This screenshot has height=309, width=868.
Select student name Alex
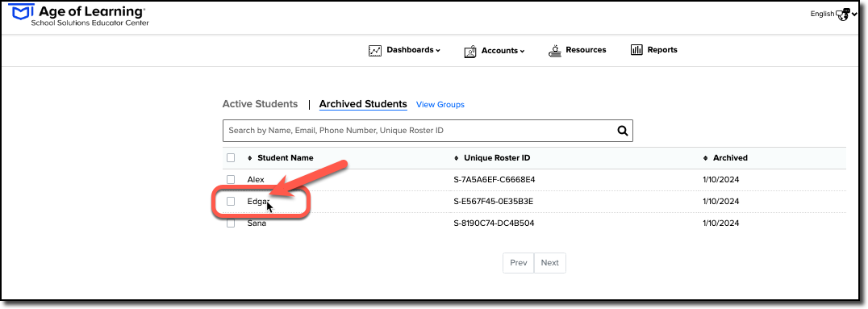coord(256,179)
